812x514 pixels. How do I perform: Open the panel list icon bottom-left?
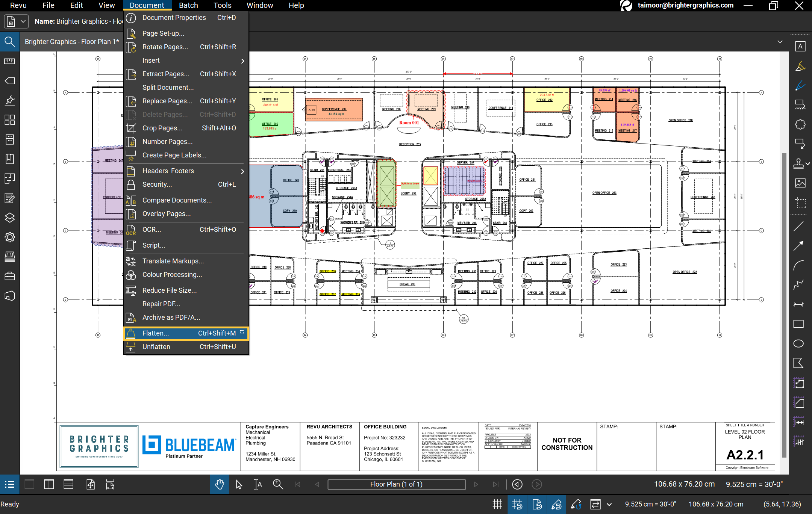[10, 484]
